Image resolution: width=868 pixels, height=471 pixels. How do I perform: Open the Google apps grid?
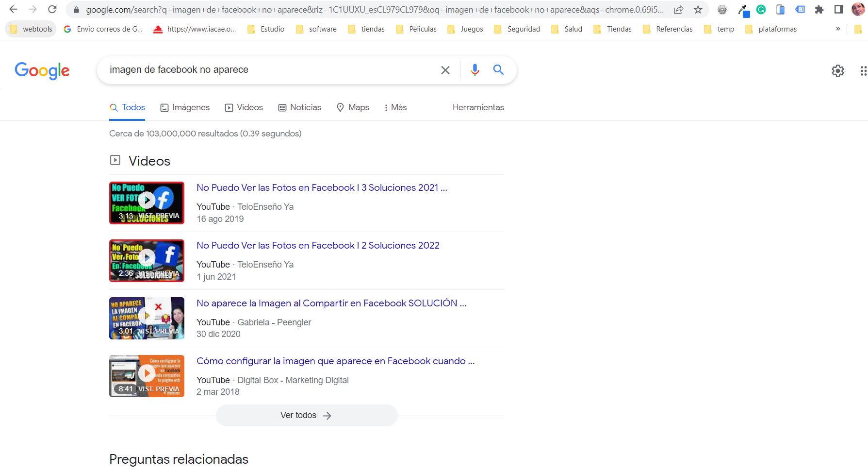(x=864, y=71)
